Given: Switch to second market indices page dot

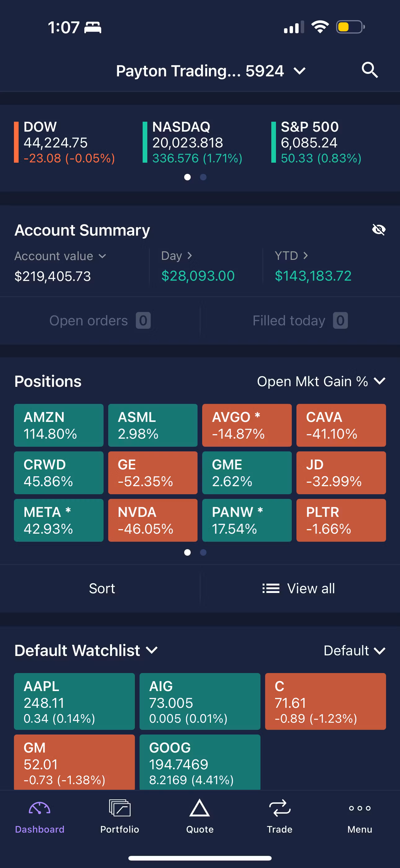Looking at the screenshot, I should (x=203, y=177).
